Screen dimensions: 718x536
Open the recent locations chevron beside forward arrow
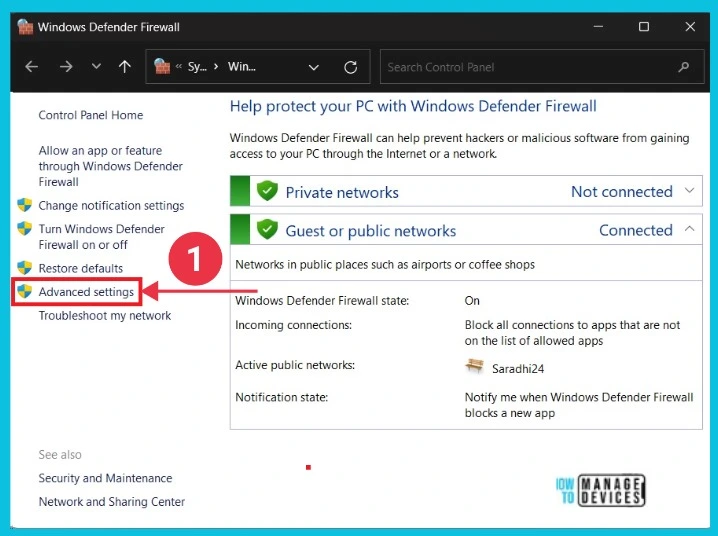click(x=96, y=66)
